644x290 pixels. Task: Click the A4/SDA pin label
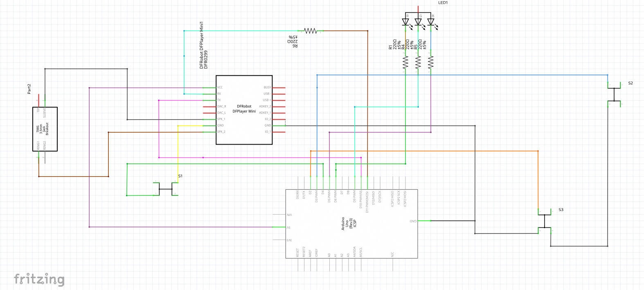point(354,252)
